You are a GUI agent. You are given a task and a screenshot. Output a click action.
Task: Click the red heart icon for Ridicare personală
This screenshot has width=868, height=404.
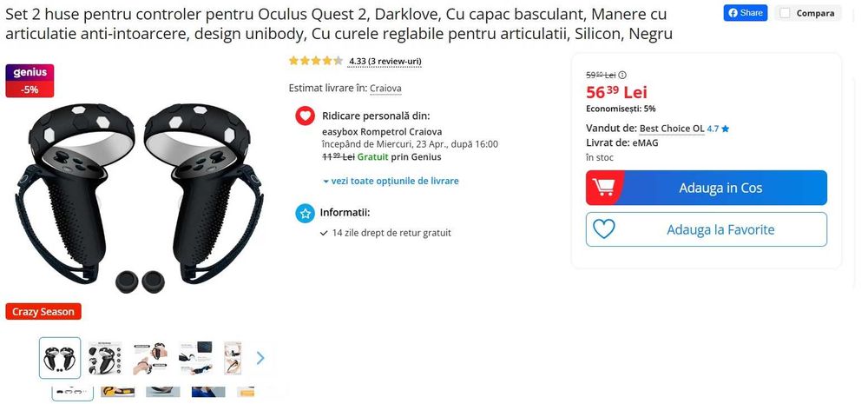pyautogui.click(x=305, y=116)
